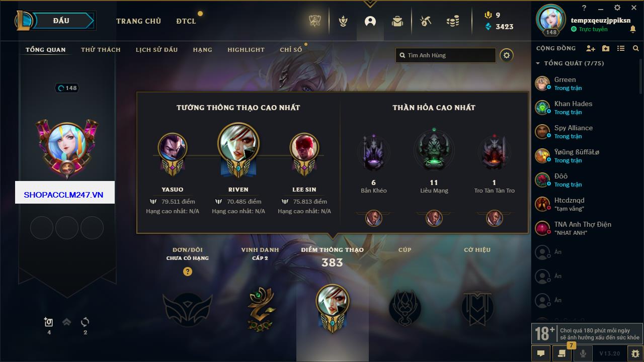Open the Profile icon in the top navigation
644x362 pixels.
pos(370,21)
